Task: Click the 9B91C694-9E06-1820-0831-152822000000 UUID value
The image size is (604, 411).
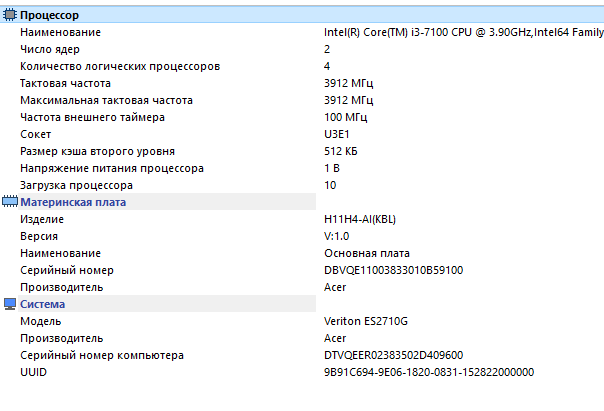Action: [x=429, y=372]
